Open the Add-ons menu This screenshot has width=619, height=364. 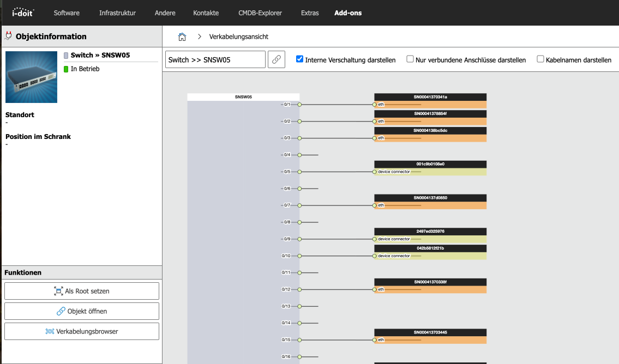pos(348,13)
